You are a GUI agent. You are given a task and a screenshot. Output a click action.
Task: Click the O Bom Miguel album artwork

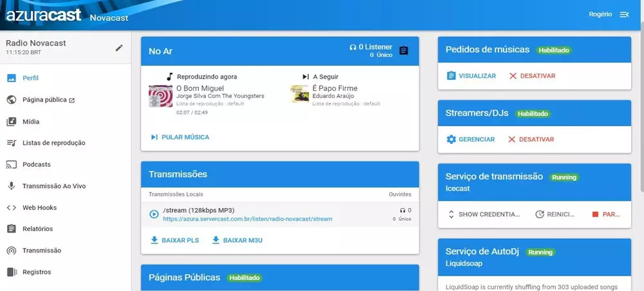click(x=160, y=96)
